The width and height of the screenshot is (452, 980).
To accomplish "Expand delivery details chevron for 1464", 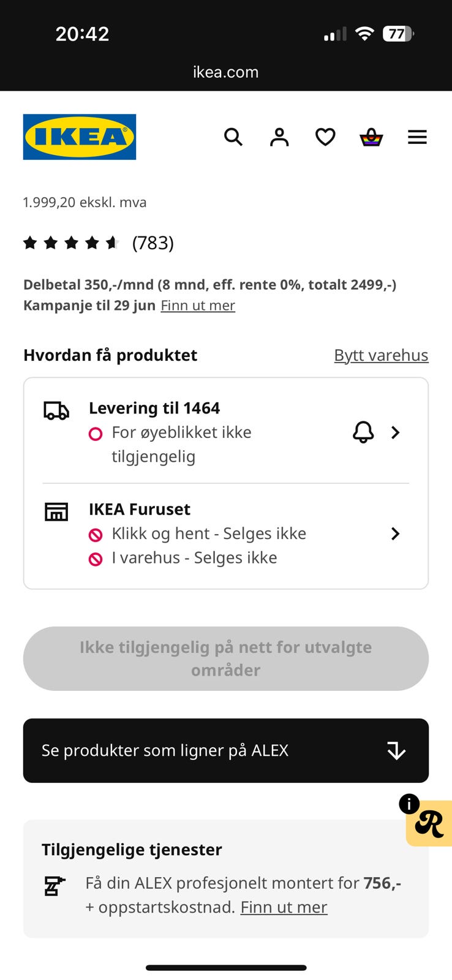I will (396, 432).
